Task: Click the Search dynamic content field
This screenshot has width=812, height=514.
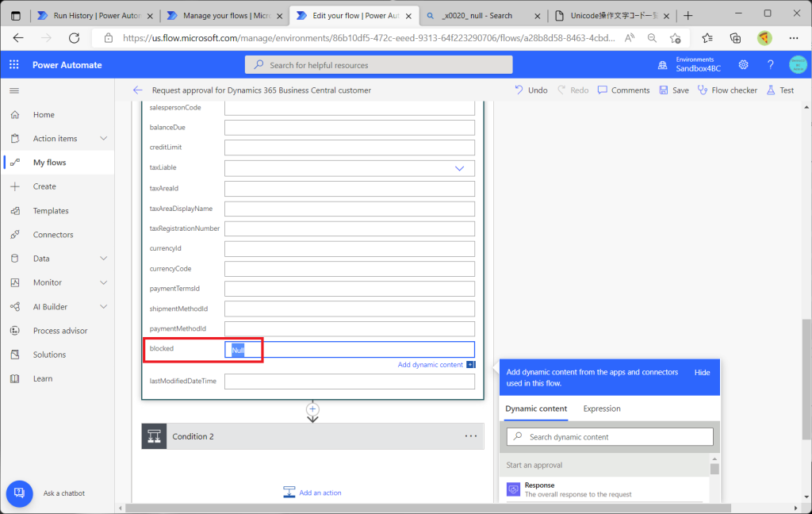Action: click(610, 437)
